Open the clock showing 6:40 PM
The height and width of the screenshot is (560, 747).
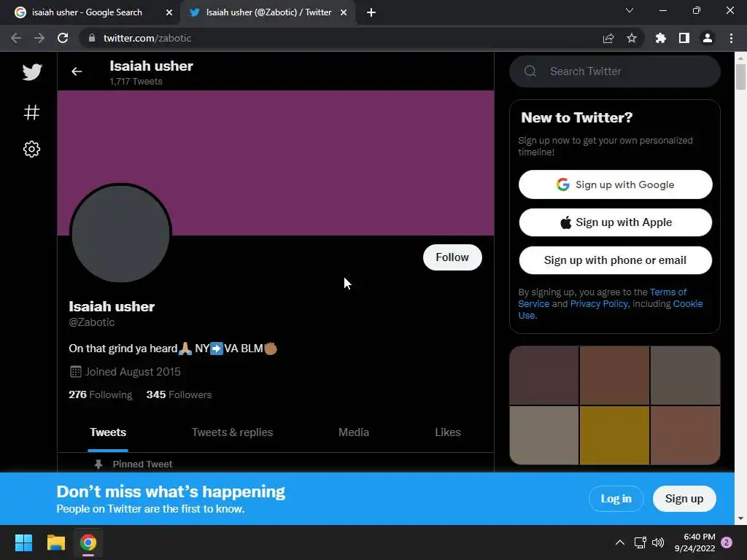pos(694,542)
